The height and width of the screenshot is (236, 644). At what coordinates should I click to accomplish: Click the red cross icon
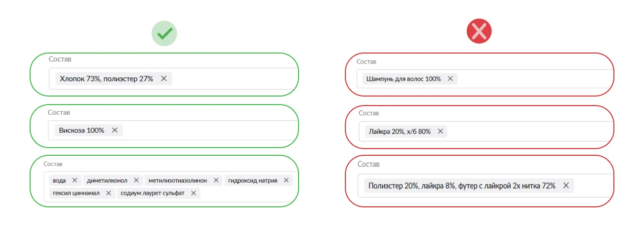479,33
